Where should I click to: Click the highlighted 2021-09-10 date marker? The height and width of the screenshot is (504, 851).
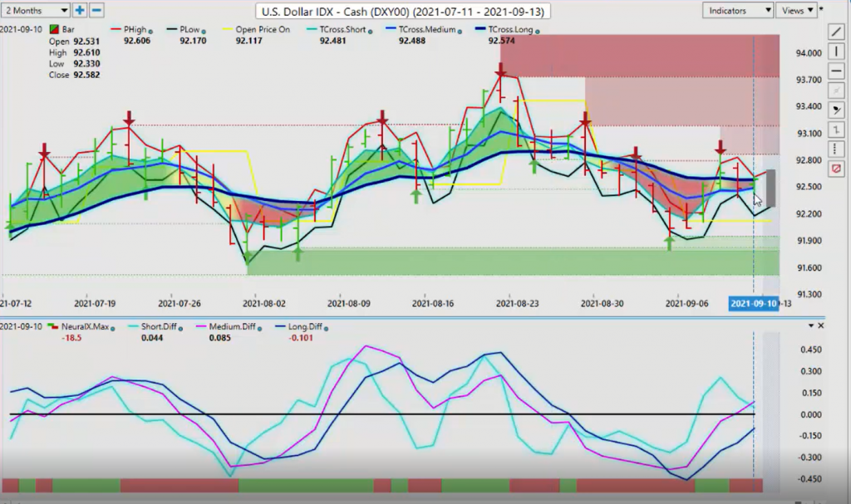click(x=754, y=303)
